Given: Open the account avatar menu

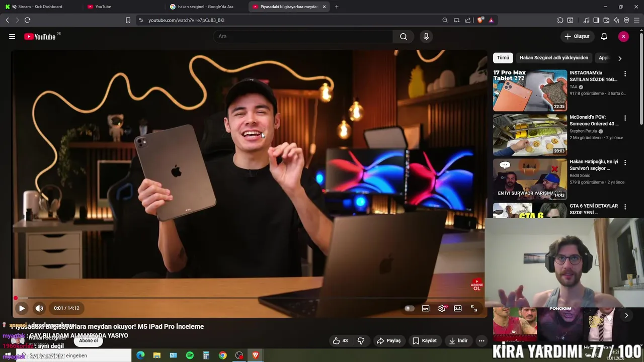Looking at the screenshot, I should (623, 36).
